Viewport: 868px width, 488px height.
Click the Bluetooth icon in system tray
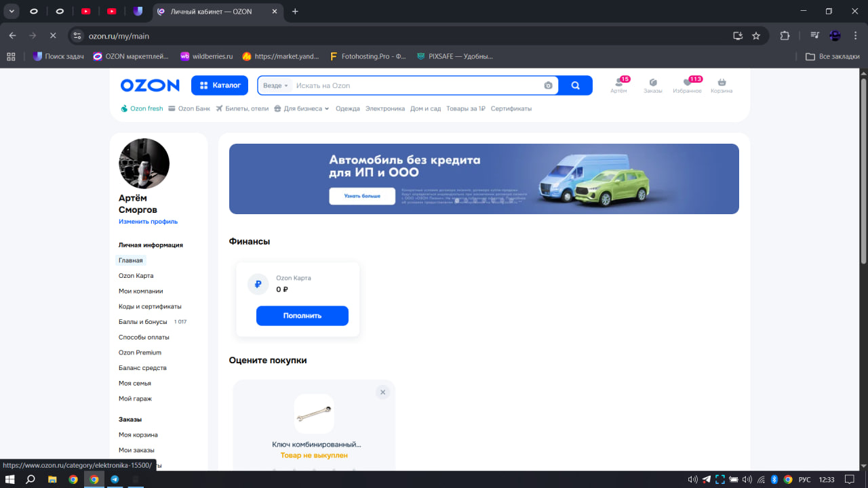click(774, 479)
